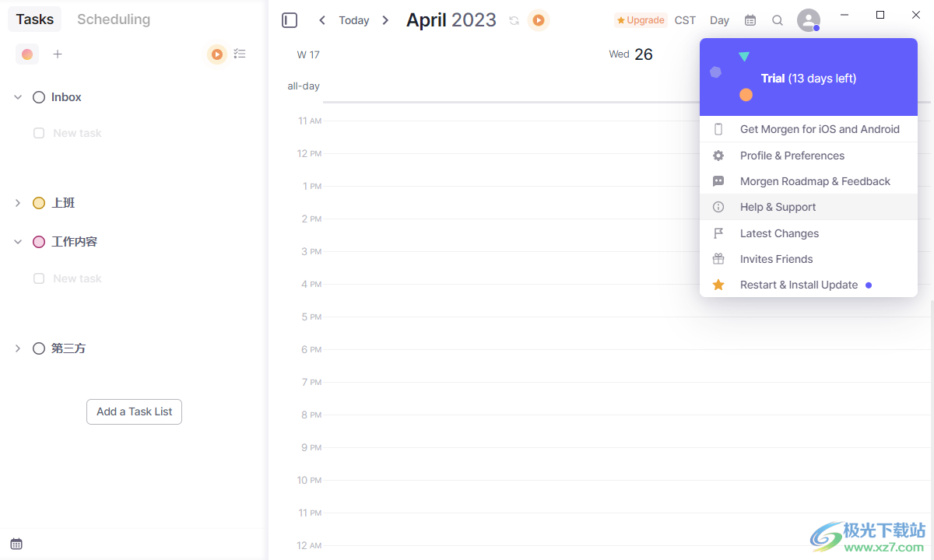Choose Restart & Install Update
Image resolution: width=934 pixels, height=560 pixels.
click(x=809, y=285)
